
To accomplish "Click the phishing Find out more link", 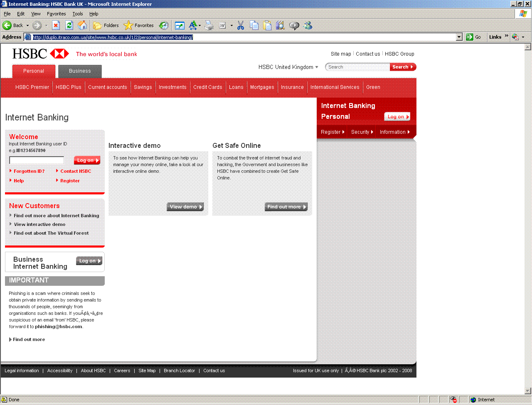I will coord(29,339).
